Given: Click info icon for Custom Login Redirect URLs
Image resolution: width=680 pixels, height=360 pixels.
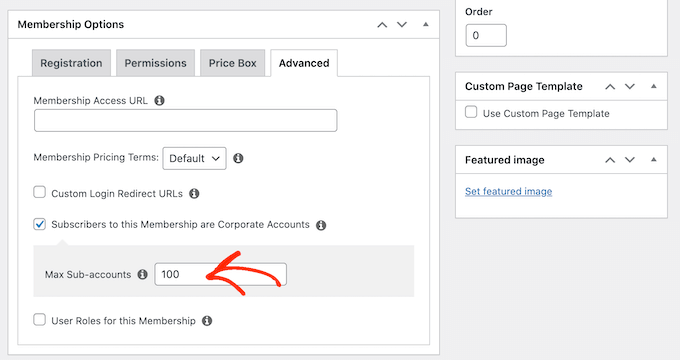Looking at the screenshot, I should tap(194, 193).
